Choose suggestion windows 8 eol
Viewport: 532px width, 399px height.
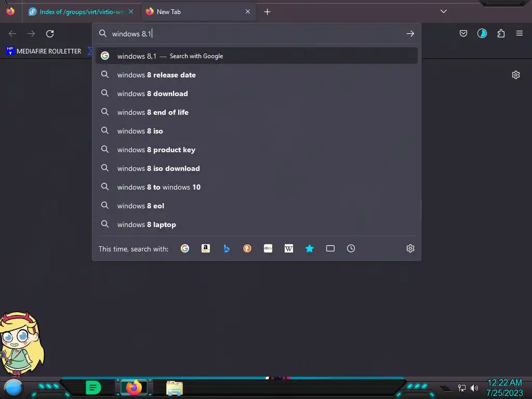click(257, 206)
